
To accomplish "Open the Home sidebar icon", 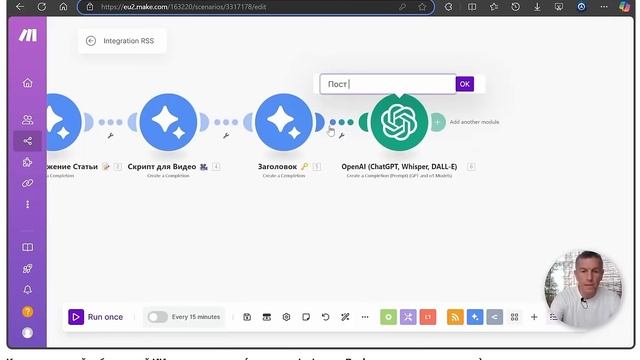I will (x=27, y=83).
